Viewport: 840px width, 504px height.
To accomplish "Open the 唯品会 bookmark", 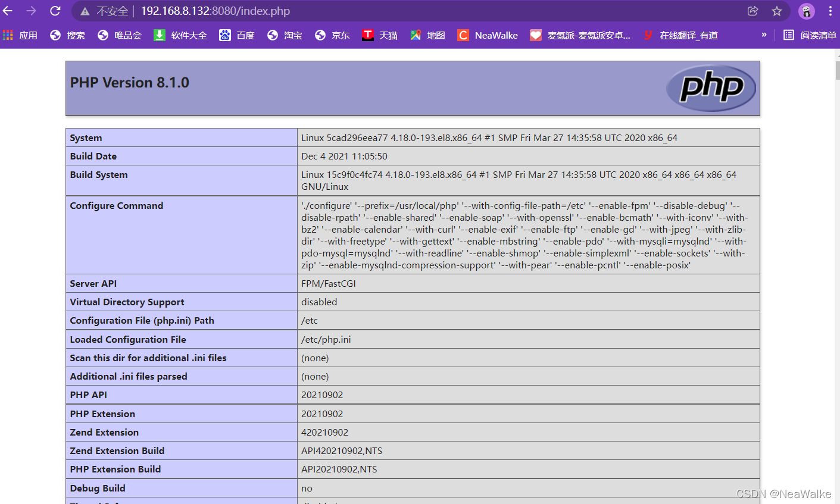I will [x=120, y=36].
